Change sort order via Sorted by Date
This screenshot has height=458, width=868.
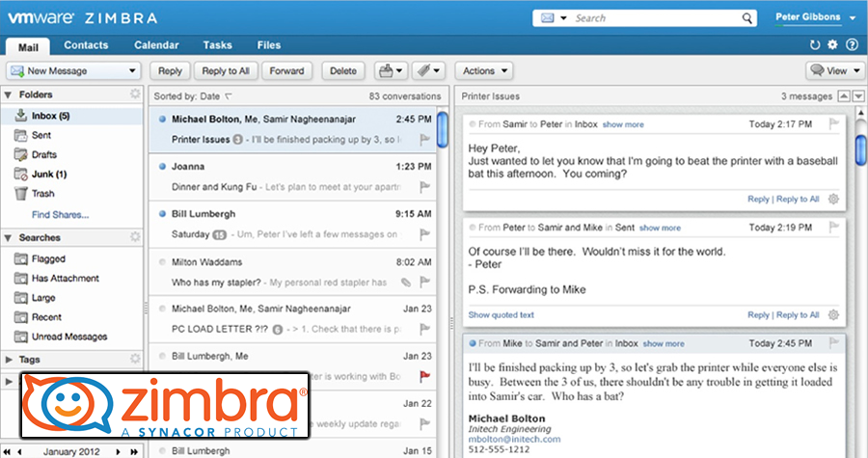point(192,96)
